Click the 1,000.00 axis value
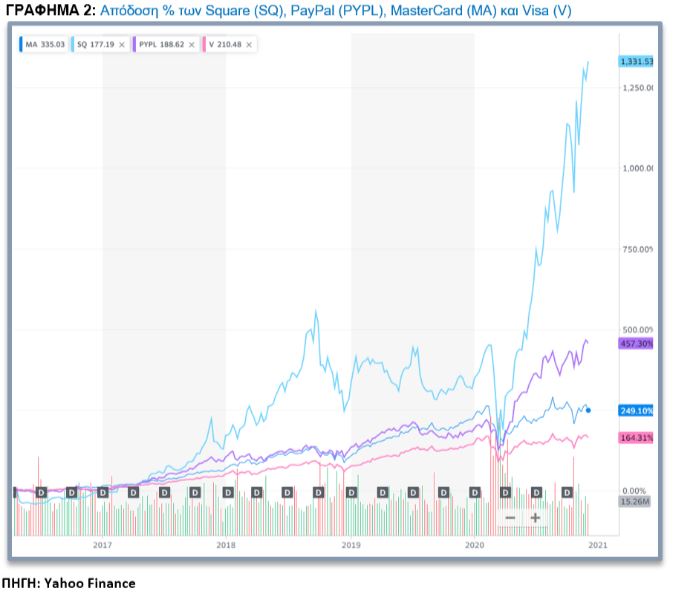 (x=638, y=168)
